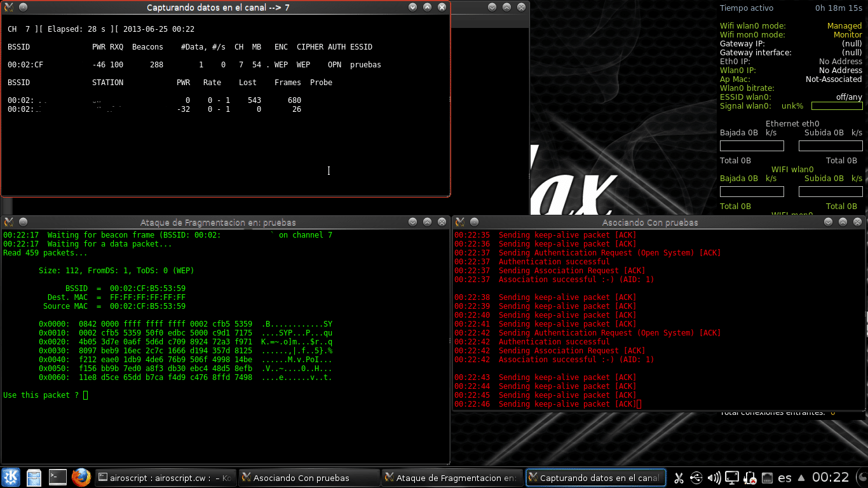This screenshot has height=488, width=868.
Task: Toggle the sticky button on Asociando Con pruebas window
Action: [474, 222]
